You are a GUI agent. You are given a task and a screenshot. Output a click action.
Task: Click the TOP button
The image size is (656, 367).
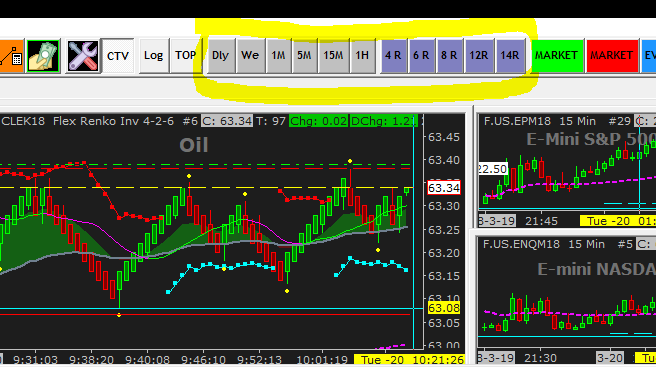(185, 56)
